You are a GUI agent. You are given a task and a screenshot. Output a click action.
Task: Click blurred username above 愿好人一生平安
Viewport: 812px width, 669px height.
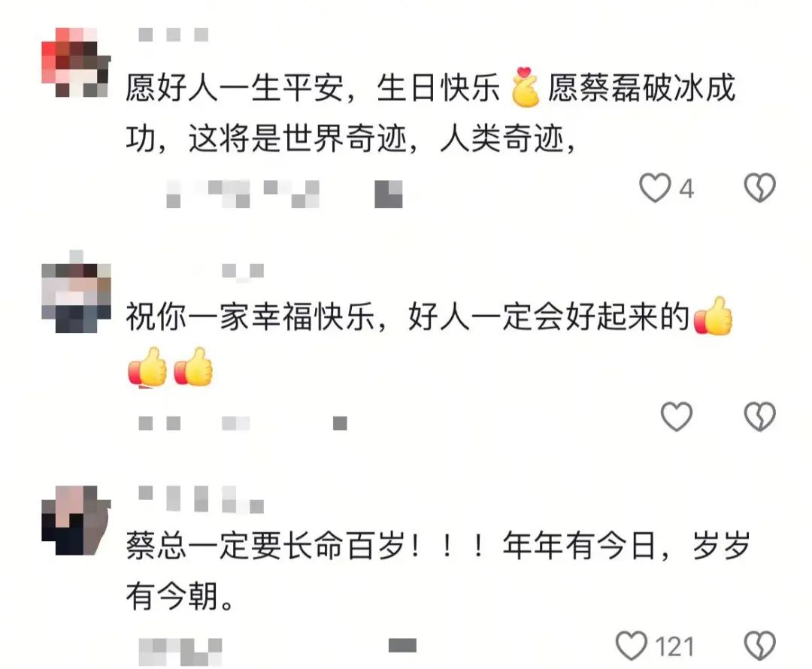(174, 35)
